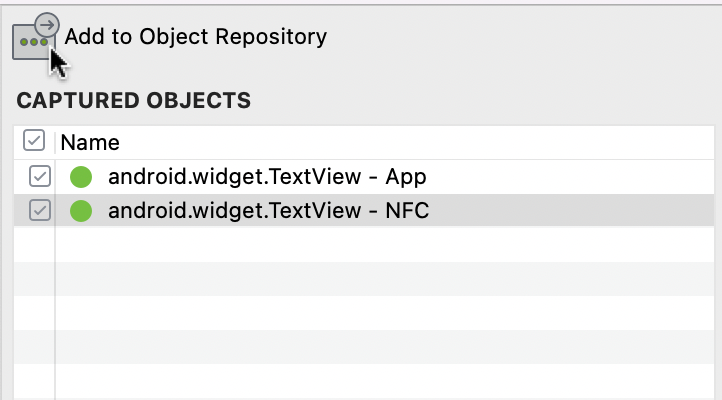Click the empty checkbox cell under the NFC checkbox
The height and width of the screenshot is (400, 722).
[34, 245]
